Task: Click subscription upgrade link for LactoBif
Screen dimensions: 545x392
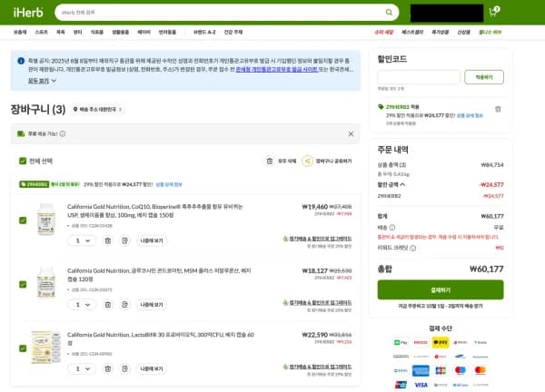Action: (x=321, y=367)
